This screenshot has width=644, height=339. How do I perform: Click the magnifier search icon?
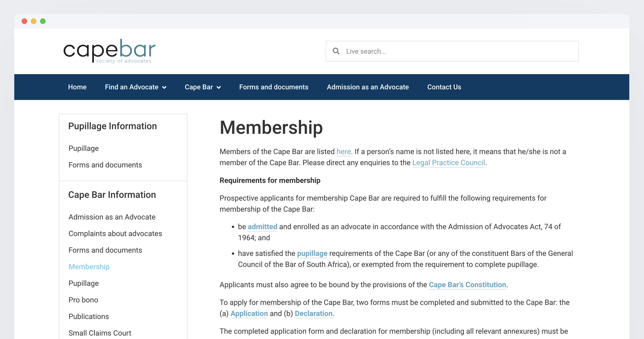pyautogui.click(x=336, y=51)
